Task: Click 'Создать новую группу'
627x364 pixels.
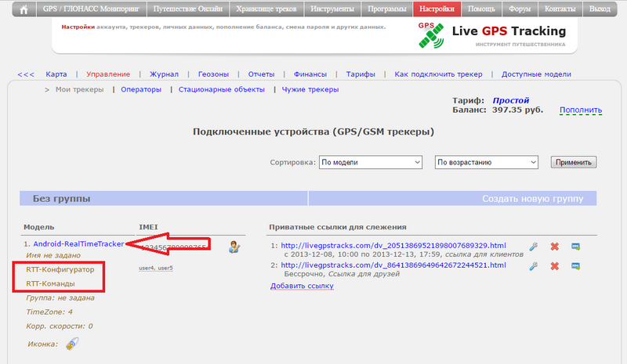Action: point(532,199)
